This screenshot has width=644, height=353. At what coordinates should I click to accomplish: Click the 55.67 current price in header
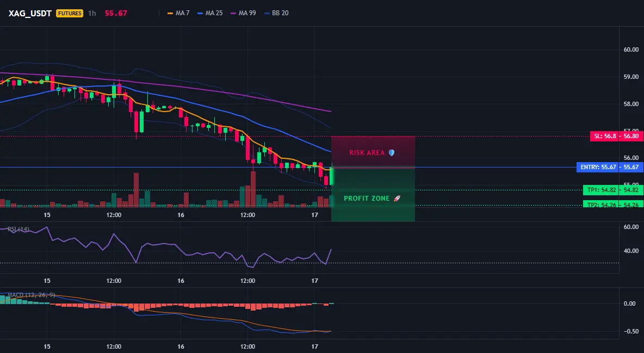point(116,13)
